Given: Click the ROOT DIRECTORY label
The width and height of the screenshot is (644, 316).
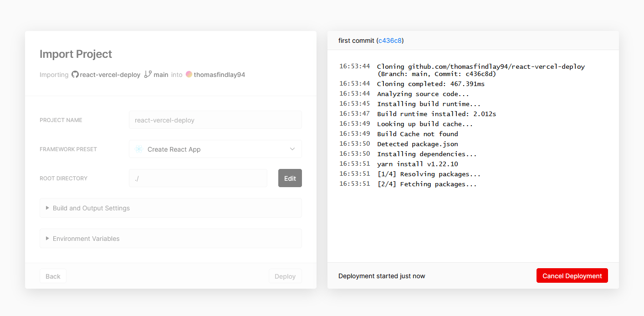Looking at the screenshot, I should [63, 178].
